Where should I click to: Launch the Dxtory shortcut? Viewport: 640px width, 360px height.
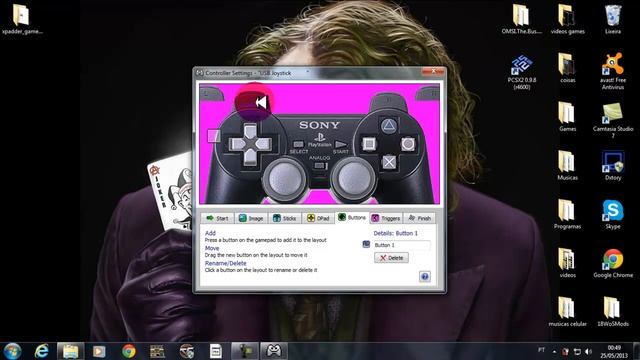point(613,165)
